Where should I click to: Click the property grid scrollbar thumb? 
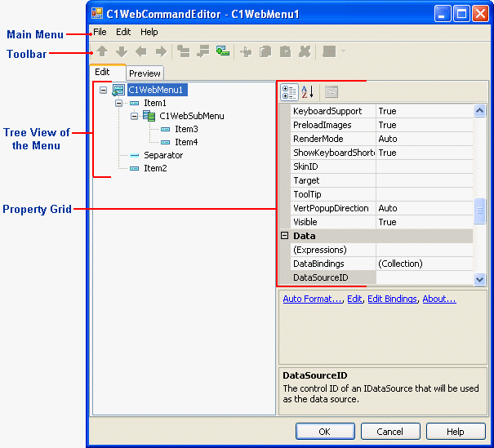(x=479, y=211)
